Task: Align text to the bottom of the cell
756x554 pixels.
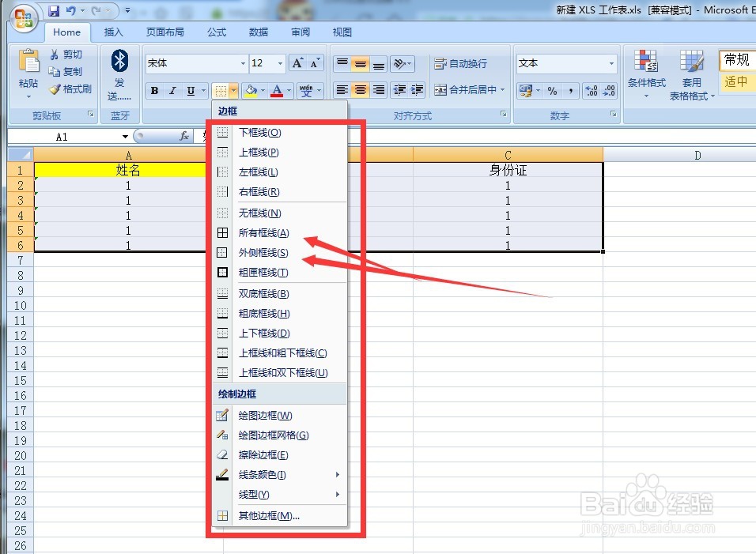Action: coord(379,63)
